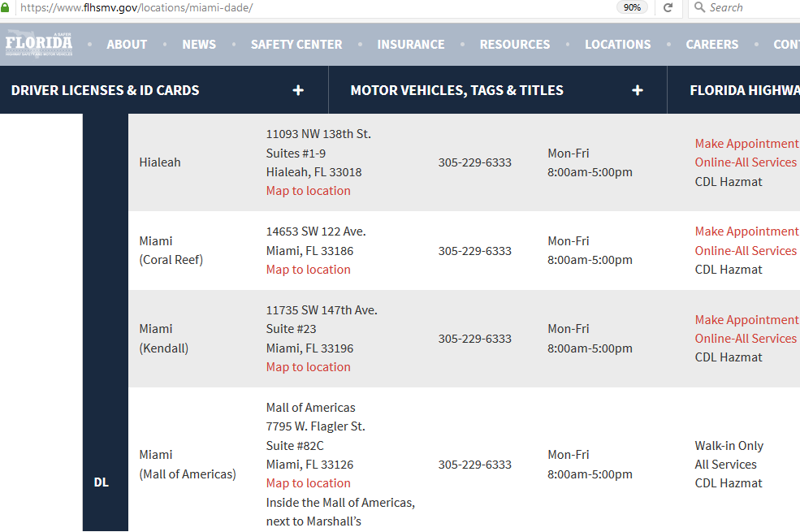Screen dimensions: 800x532
Task: Open the 90% zoom level indicator
Action: click(x=632, y=7)
